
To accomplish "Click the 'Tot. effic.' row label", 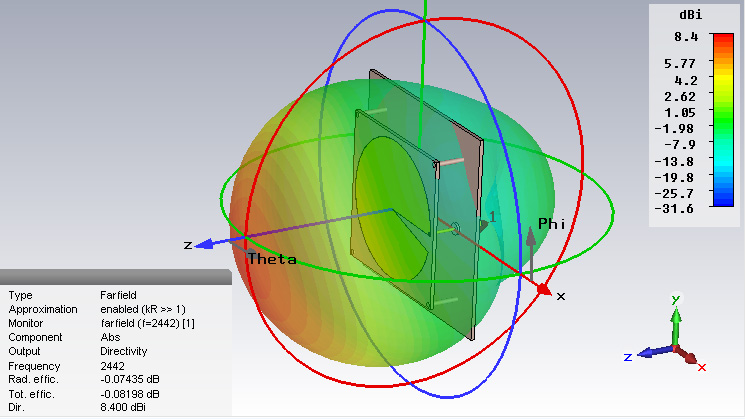I will click(x=31, y=394).
